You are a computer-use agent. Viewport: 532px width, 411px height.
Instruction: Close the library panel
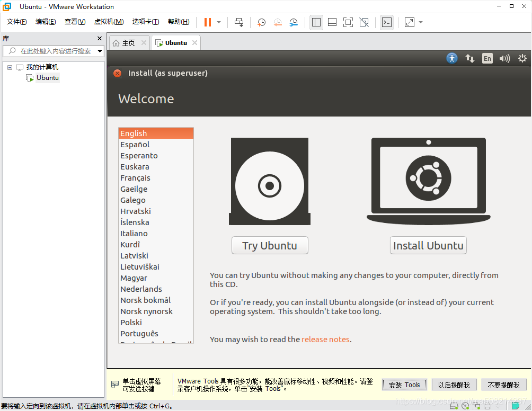click(x=100, y=38)
